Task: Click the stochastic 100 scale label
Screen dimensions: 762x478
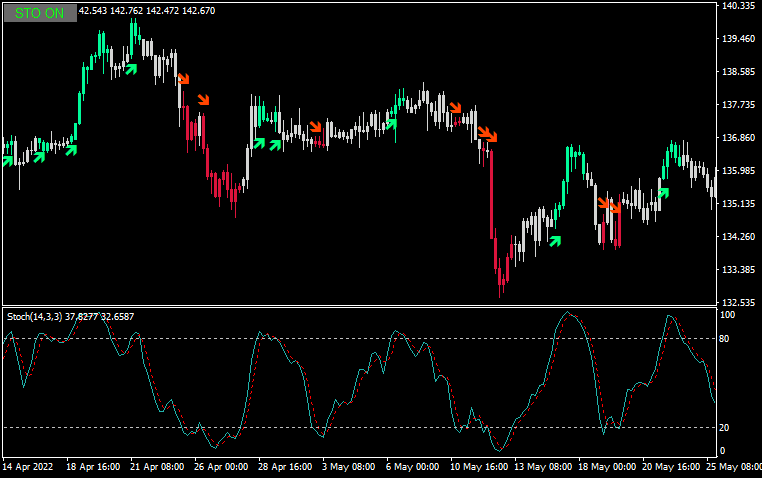Action: click(728, 315)
